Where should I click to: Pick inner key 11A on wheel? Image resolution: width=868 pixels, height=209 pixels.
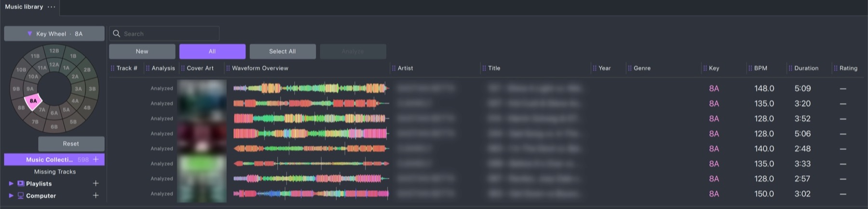pos(42,68)
